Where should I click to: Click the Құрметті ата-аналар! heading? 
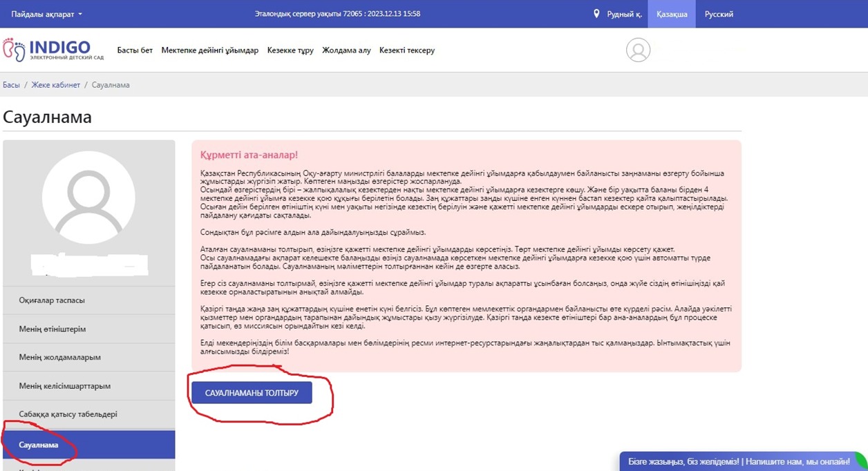pos(249,155)
